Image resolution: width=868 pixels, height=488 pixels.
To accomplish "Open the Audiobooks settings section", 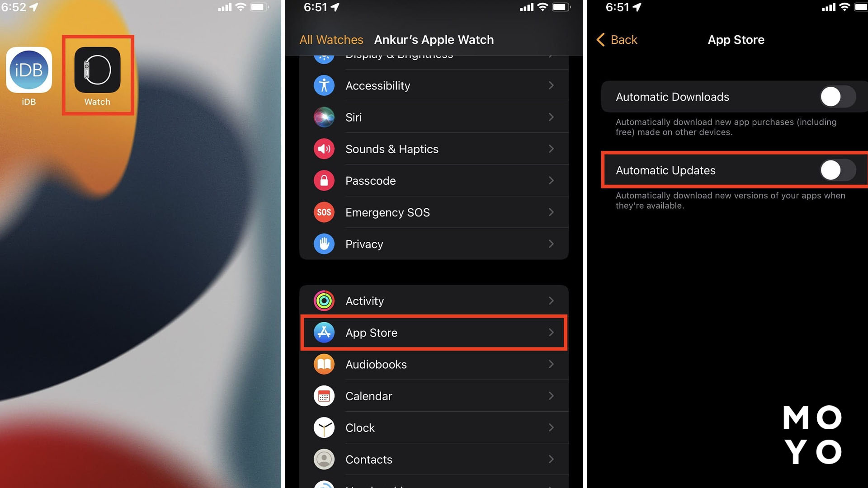I will pyautogui.click(x=434, y=364).
